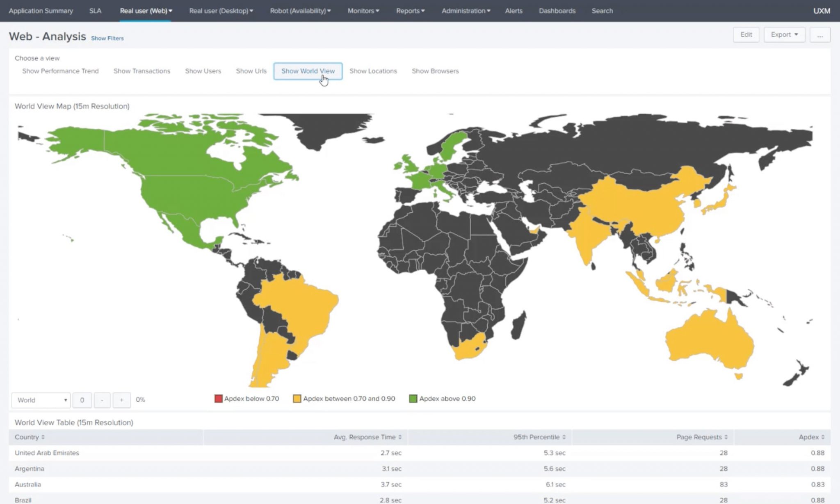Image resolution: width=840 pixels, height=504 pixels.
Task: Open the World map region selector
Action: [40, 400]
